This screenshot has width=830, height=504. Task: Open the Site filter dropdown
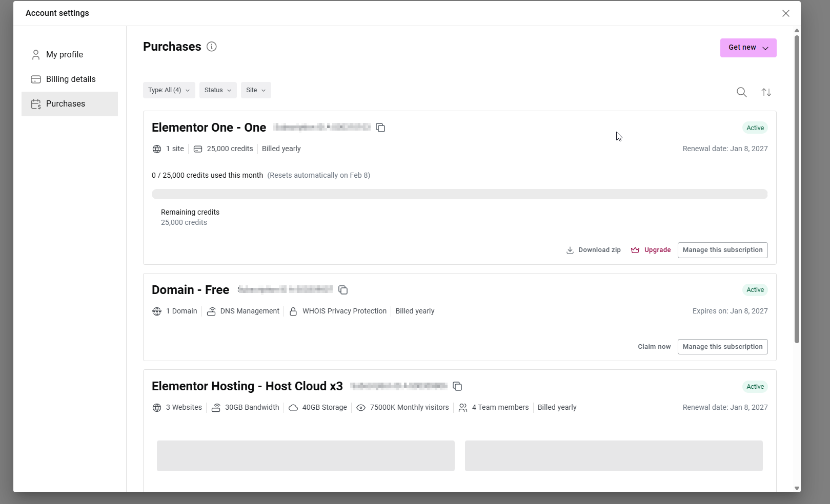pos(256,90)
